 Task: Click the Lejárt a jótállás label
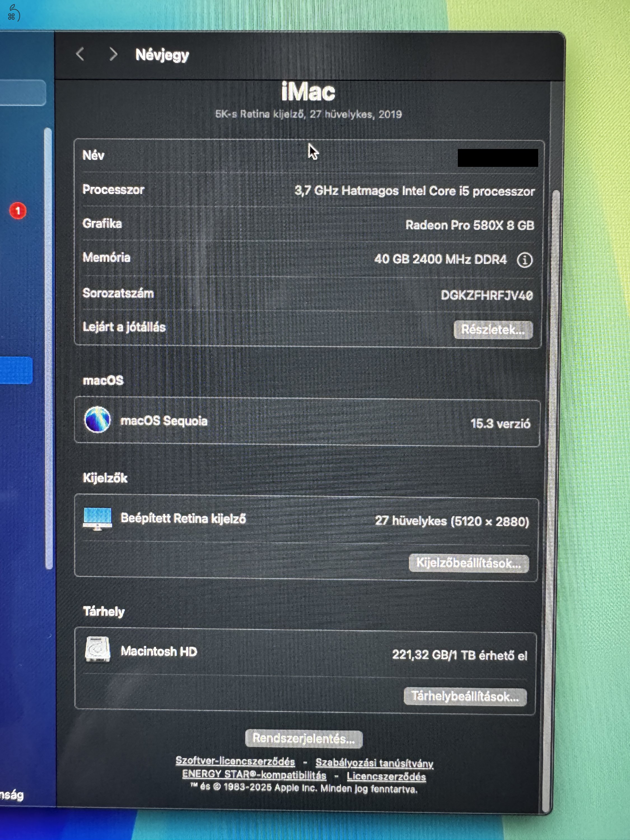(124, 327)
